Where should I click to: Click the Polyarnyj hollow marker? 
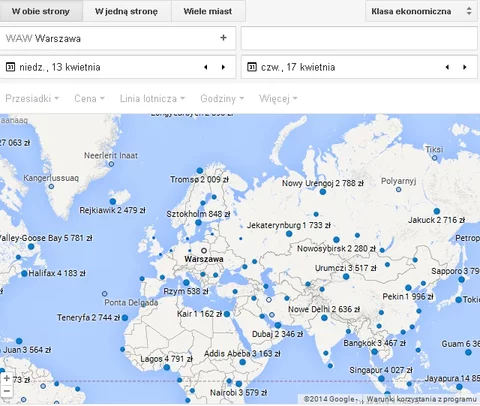point(398,189)
